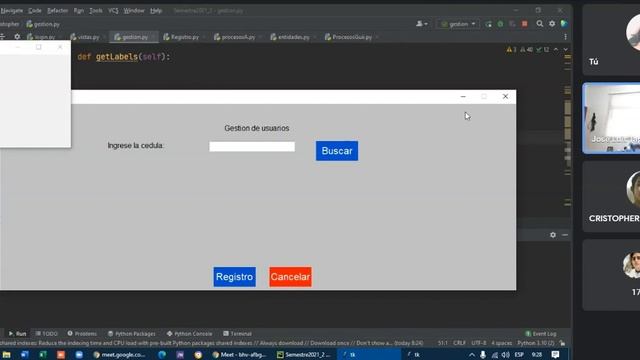Click the red Stop icon in toolbar
The width and height of the screenshot is (640, 360).
click(524, 24)
